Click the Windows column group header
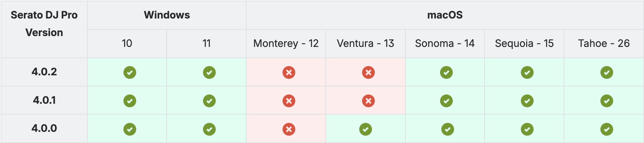The image size is (644, 143). click(x=167, y=15)
